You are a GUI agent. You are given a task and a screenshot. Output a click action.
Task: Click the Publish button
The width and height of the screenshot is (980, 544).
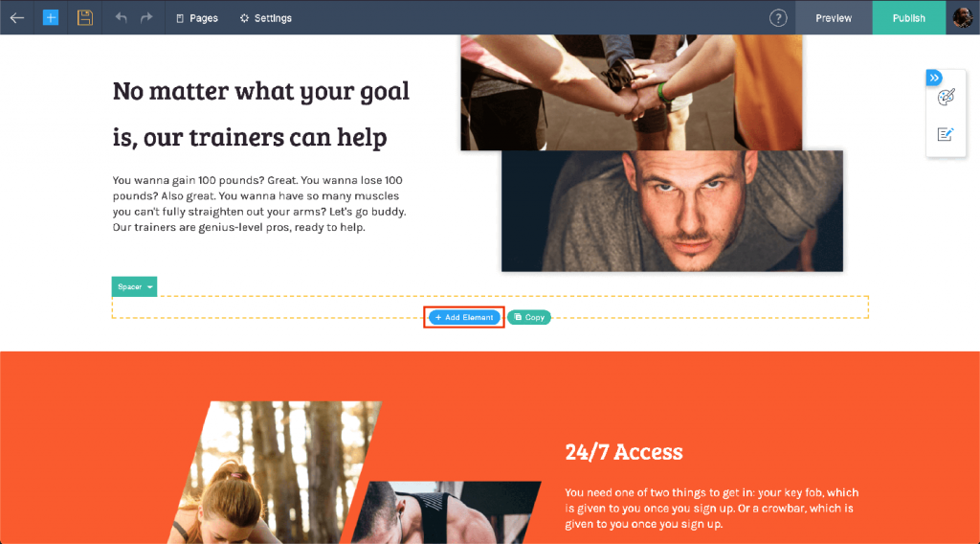(909, 17)
